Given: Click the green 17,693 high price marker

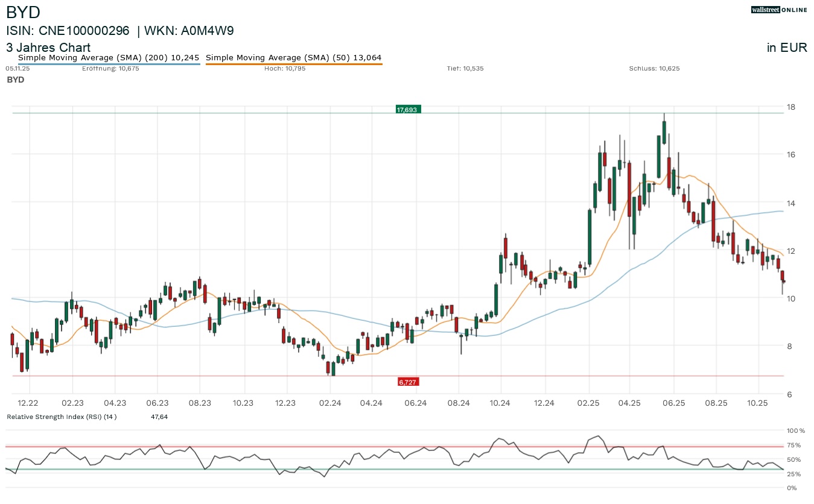Looking at the screenshot, I should point(408,110).
